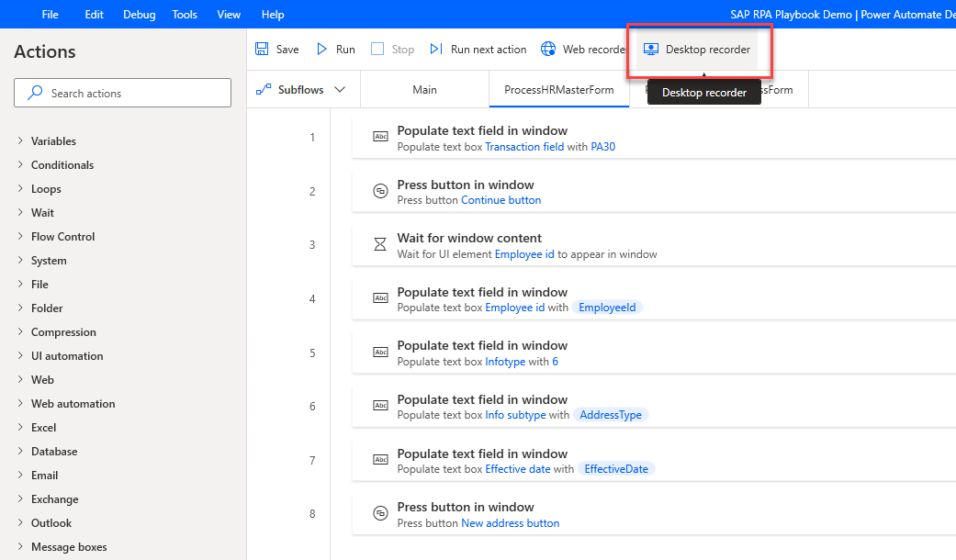Expand the Outlook group
Screen dimensions: 956x560
[20, 523]
